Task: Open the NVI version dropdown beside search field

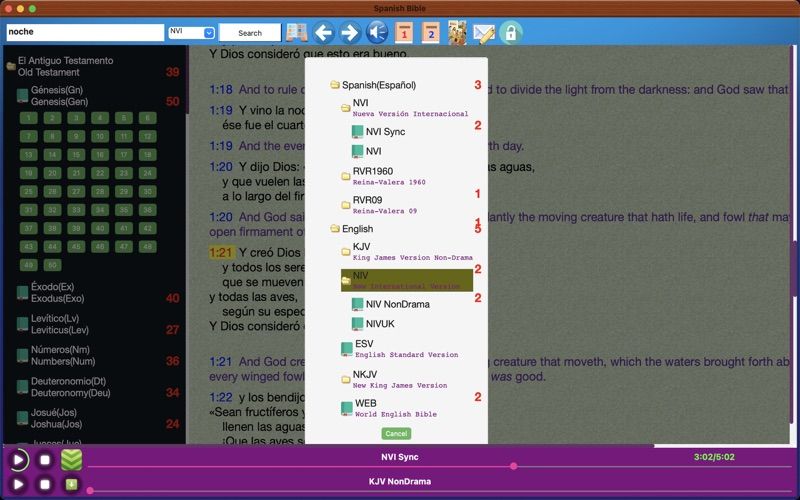Action: 191,32
